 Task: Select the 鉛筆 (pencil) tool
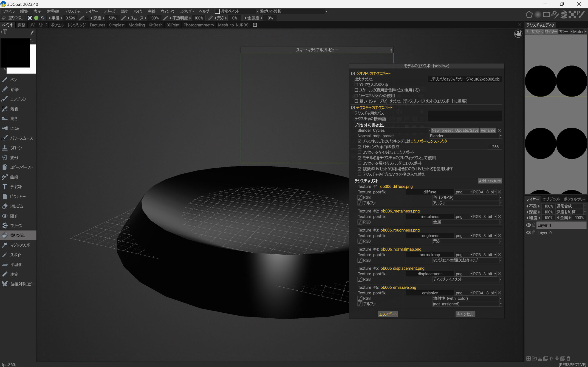[x=14, y=89]
